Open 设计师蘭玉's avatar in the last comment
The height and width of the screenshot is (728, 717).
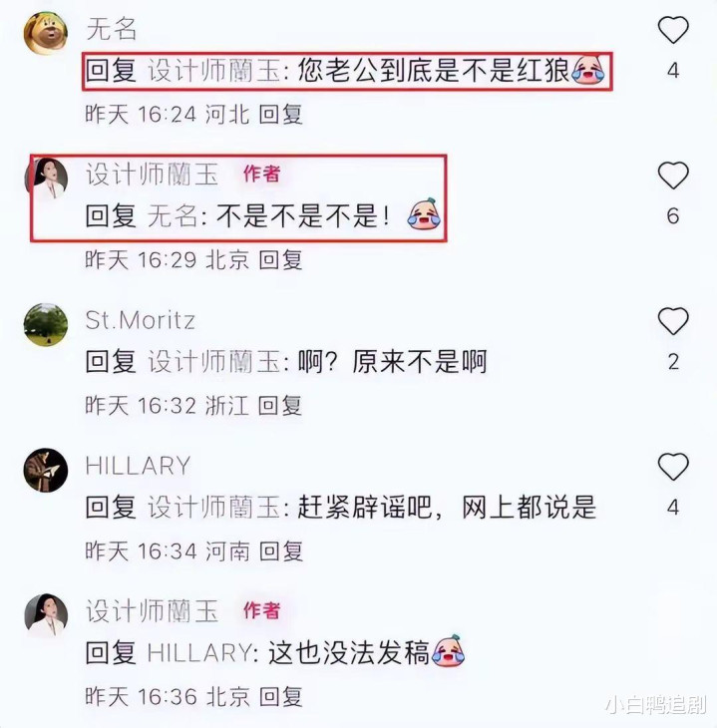coord(46,615)
